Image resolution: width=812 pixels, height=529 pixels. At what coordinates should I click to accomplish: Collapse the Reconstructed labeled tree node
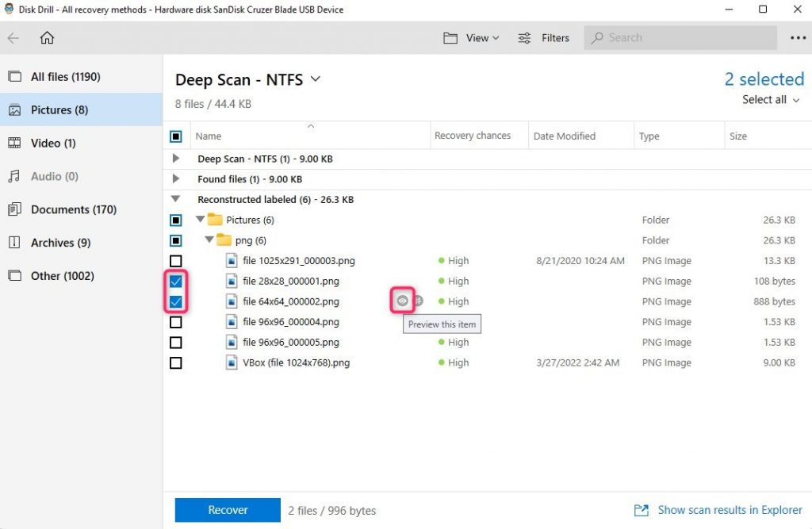coord(175,199)
